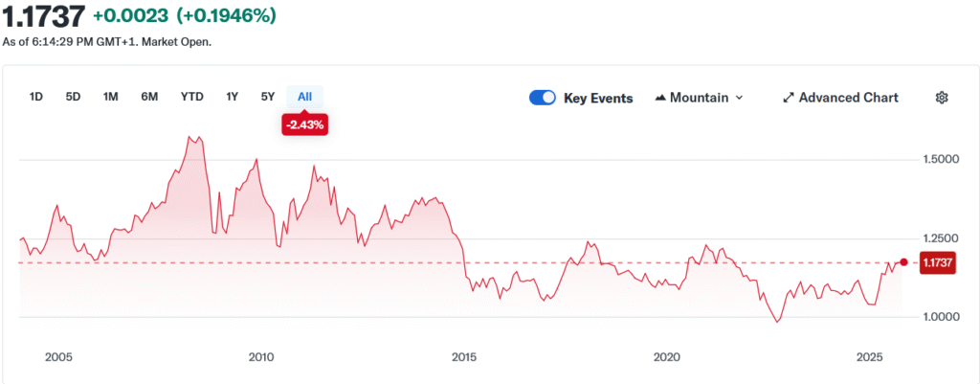Click the -2.43% change badge
This screenshot has width=980, height=384.
point(304,124)
